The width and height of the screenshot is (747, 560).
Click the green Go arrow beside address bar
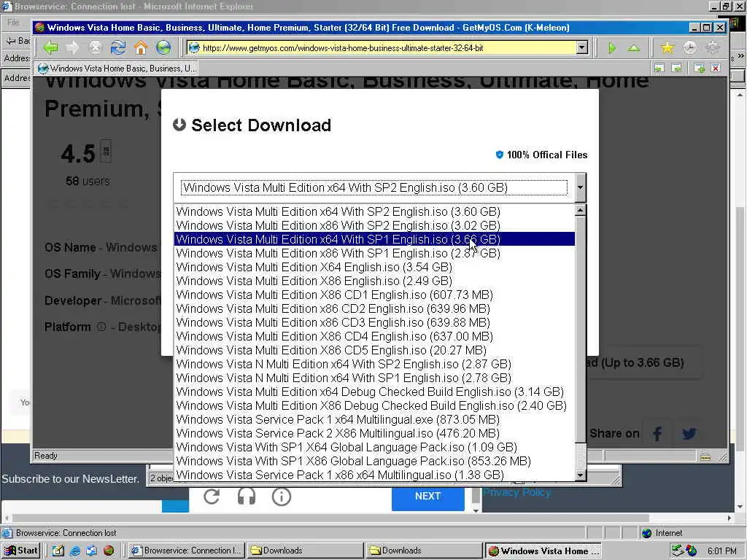click(612, 48)
